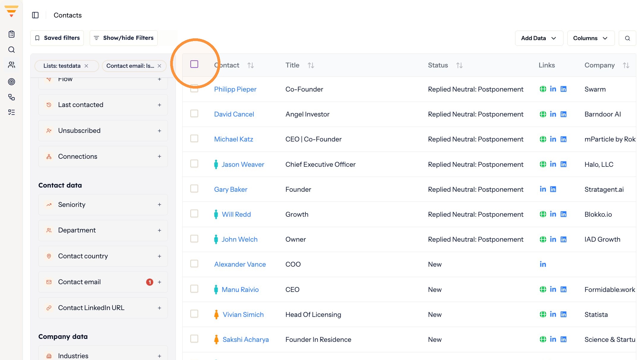Open the Columns dropdown
Image resolution: width=644 pixels, height=360 pixels.
[x=591, y=38]
